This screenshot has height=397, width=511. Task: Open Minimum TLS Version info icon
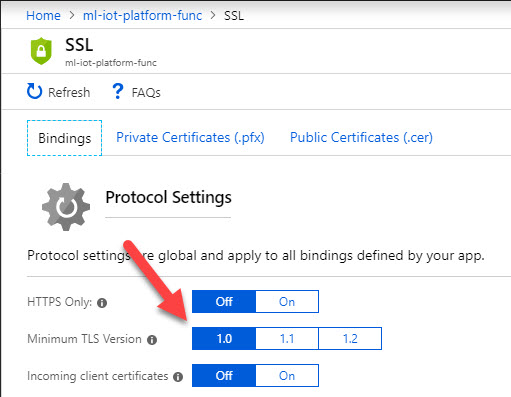pos(152,340)
